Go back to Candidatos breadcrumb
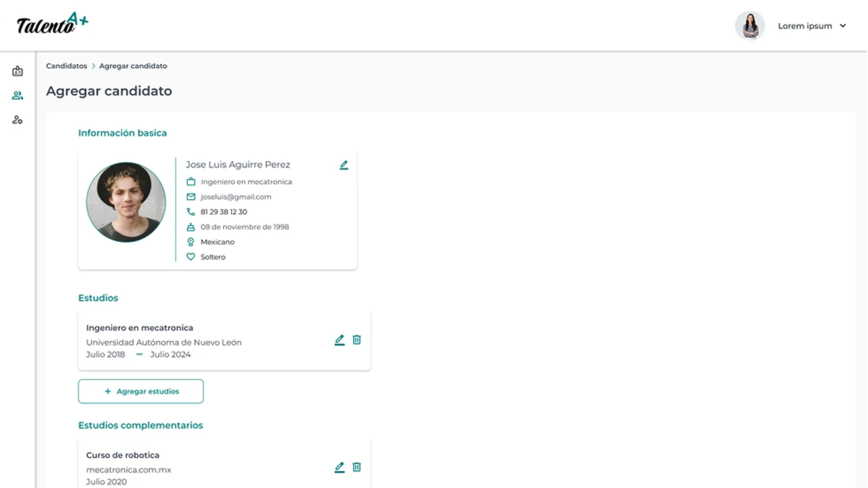The height and width of the screenshot is (488, 868). (x=66, y=66)
